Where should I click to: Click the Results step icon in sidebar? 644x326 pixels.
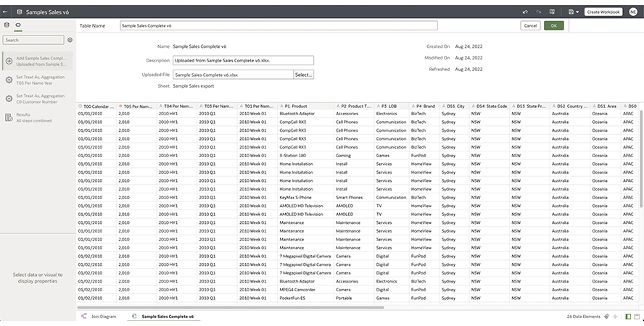pos(9,117)
